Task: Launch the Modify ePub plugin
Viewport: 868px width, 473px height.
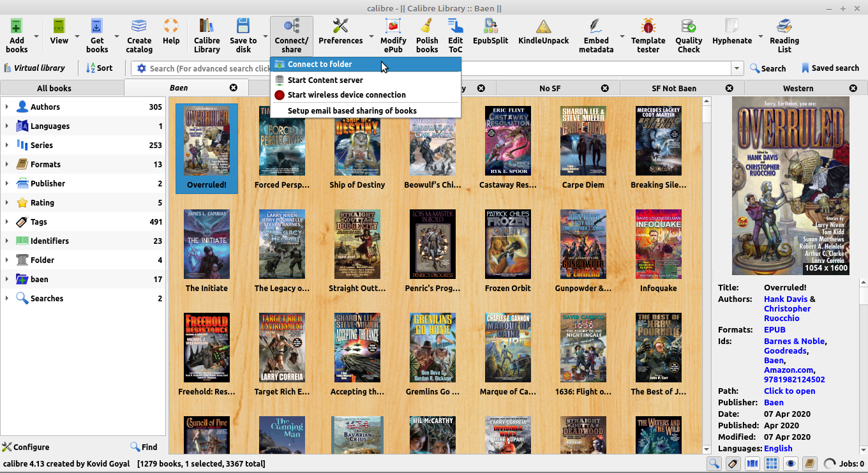Action: point(393,26)
